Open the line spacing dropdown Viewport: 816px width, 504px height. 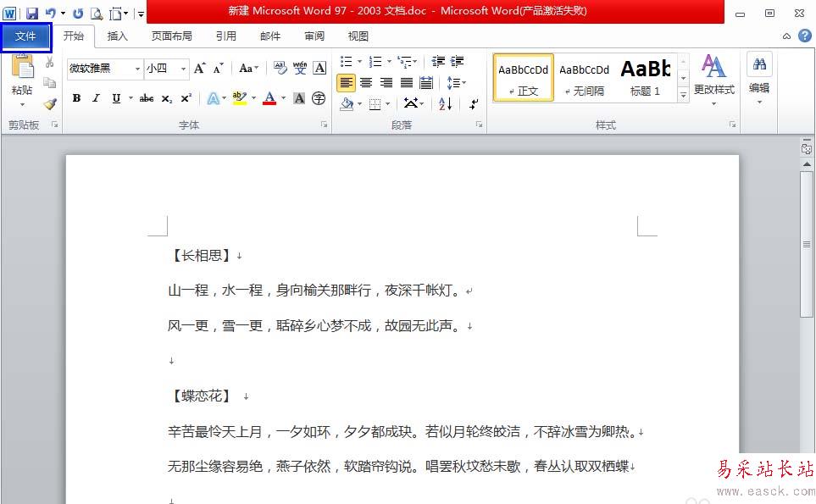coord(457,83)
